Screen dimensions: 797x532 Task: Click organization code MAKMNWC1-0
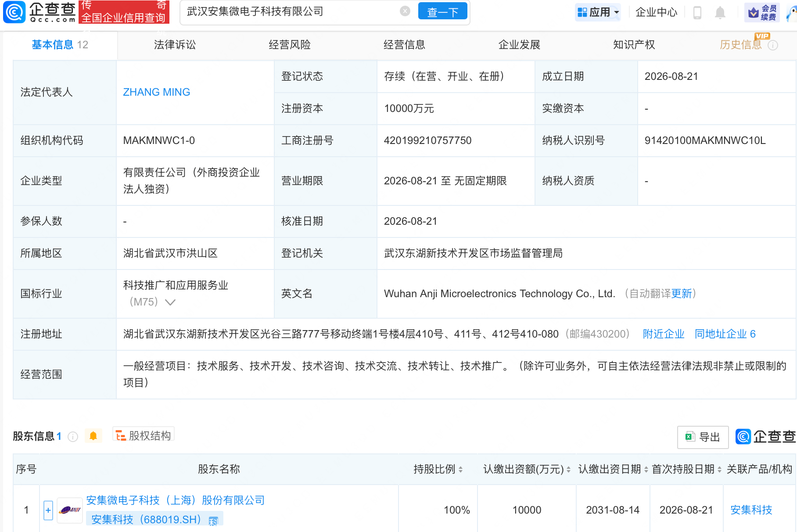159,140
